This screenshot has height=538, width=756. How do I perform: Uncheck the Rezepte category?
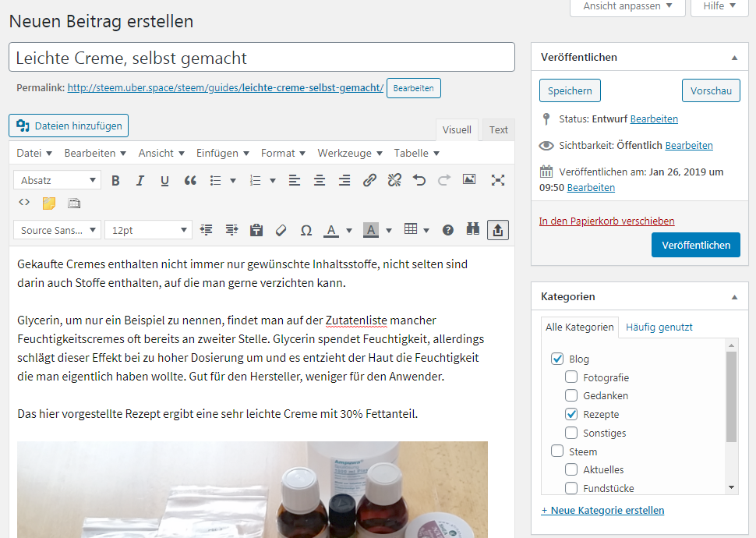tap(571, 414)
